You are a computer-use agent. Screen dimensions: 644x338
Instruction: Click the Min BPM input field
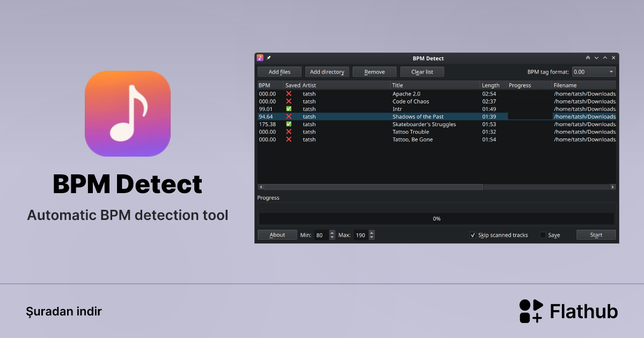click(x=320, y=235)
